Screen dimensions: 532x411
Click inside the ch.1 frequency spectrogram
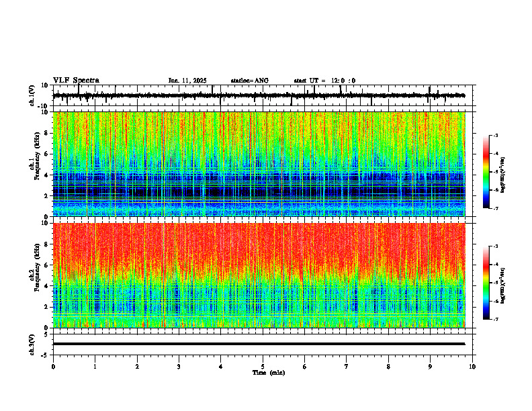259,164
